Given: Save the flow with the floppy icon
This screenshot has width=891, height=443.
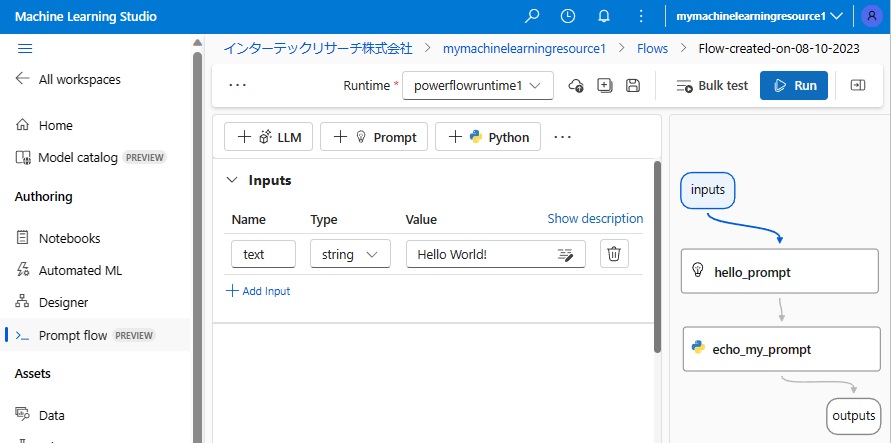Looking at the screenshot, I should coord(633,86).
